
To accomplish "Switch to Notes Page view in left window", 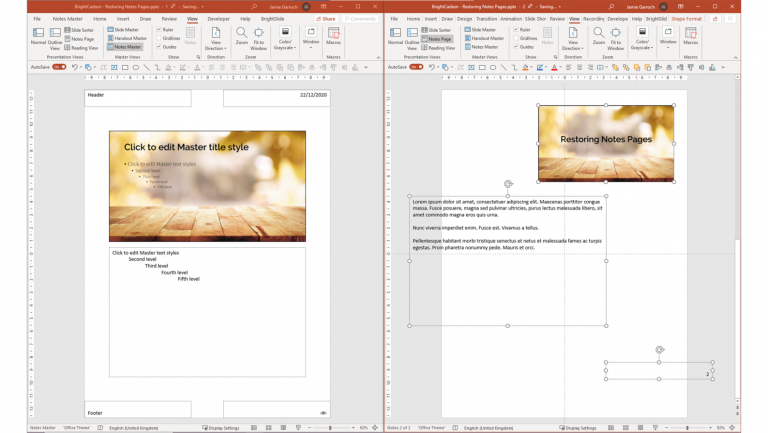I will click(x=79, y=39).
